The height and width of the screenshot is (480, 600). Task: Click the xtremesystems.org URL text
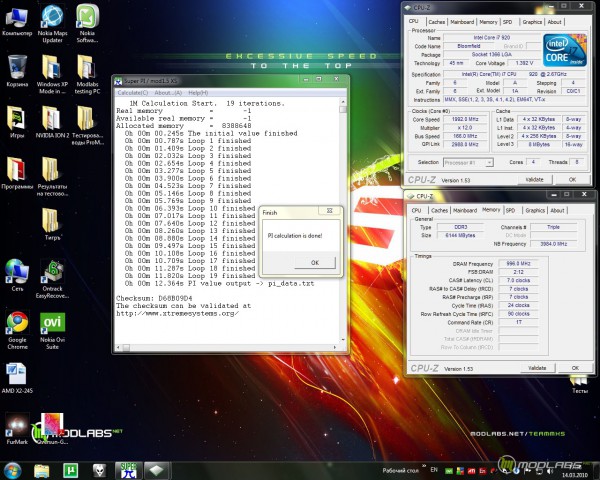pyautogui.click(x=178, y=313)
